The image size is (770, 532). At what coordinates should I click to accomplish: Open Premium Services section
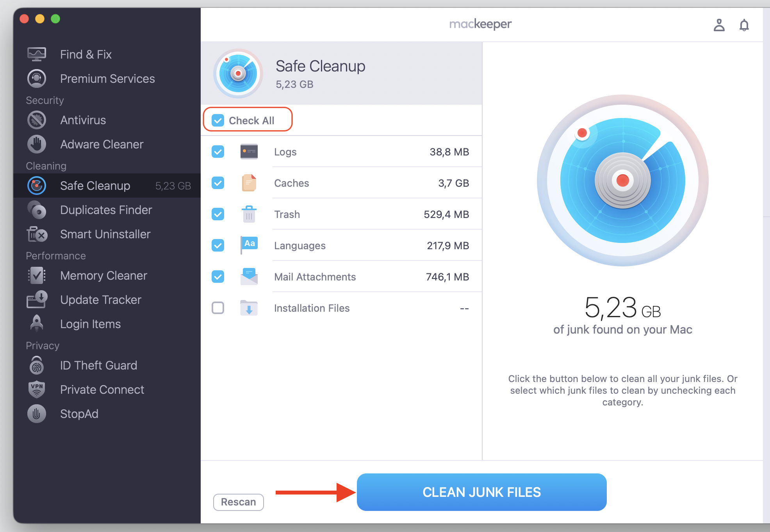(107, 79)
